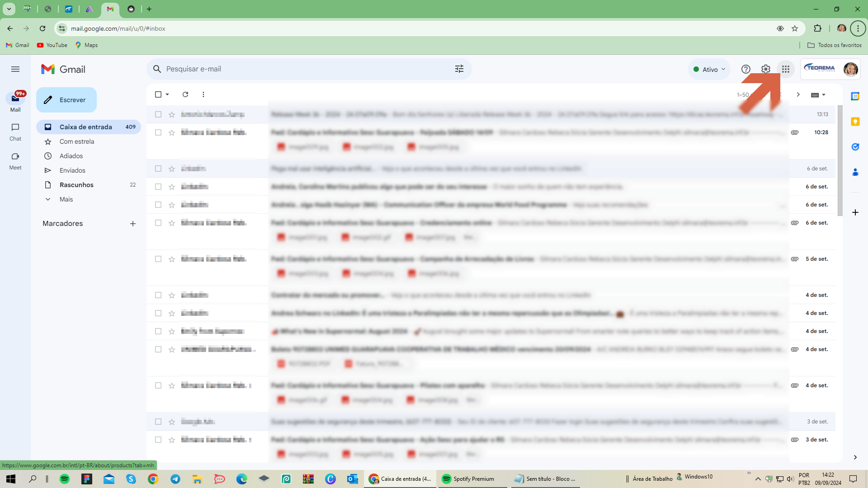The height and width of the screenshot is (488, 868).
Task: Select checkbox for the 5 de set. email
Action: tap(158, 259)
